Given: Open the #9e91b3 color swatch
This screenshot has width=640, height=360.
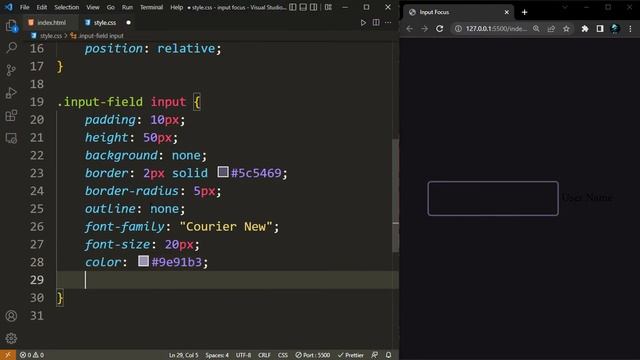Looking at the screenshot, I should [143, 261].
